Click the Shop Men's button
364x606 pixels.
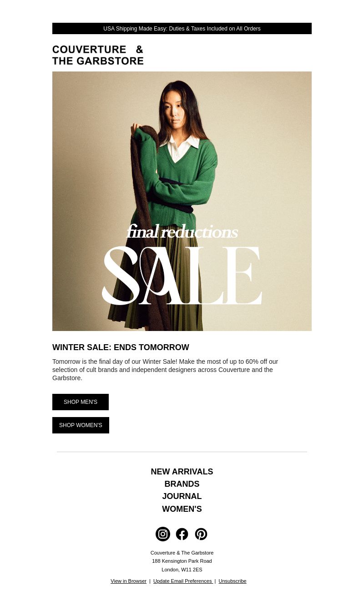[x=81, y=402]
